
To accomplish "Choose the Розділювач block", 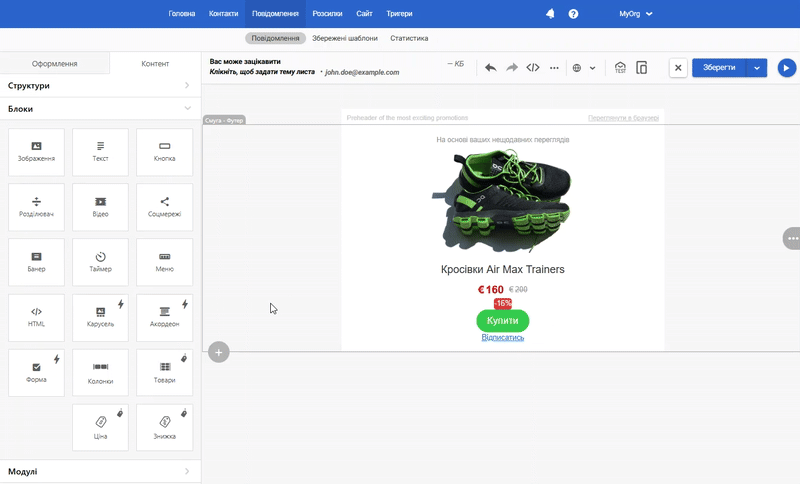I will pos(36,207).
